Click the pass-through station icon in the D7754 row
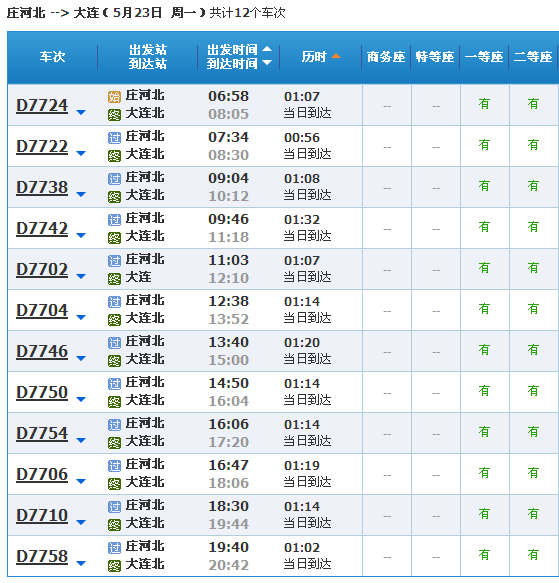This screenshot has height=583, width=559. tap(114, 425)
